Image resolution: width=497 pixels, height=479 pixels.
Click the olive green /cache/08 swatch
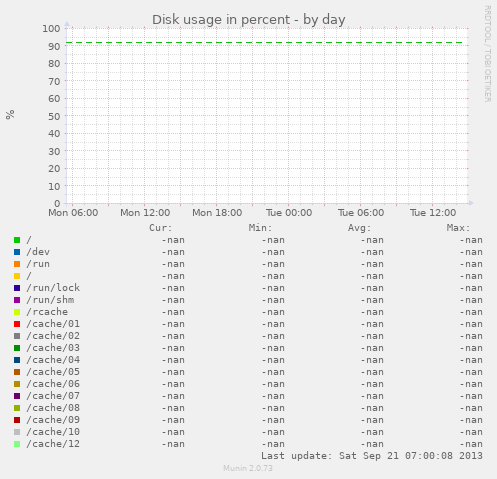17,408
